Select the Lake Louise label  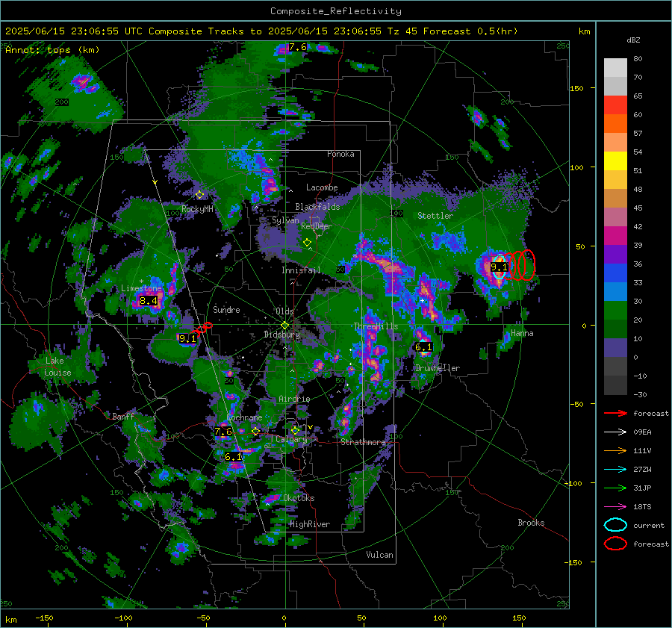[57, 367]
